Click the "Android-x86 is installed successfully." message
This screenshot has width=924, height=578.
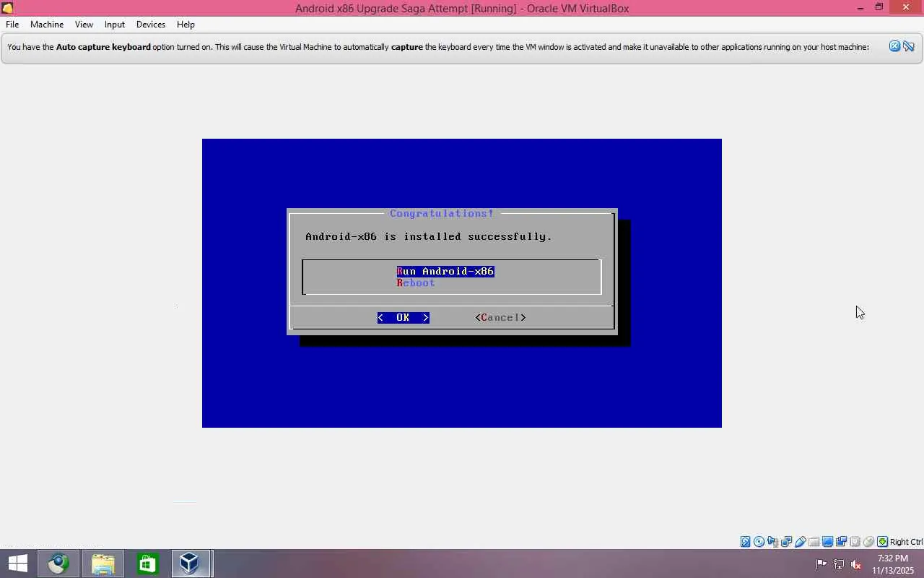point(429,237)
